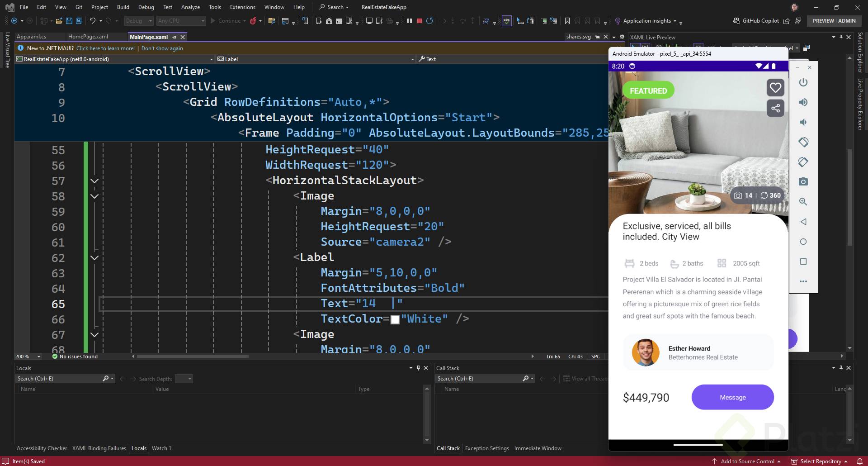The image size is (868, 466).
Task: Tap the share icon on property photo
Action: tap(775, 108)
